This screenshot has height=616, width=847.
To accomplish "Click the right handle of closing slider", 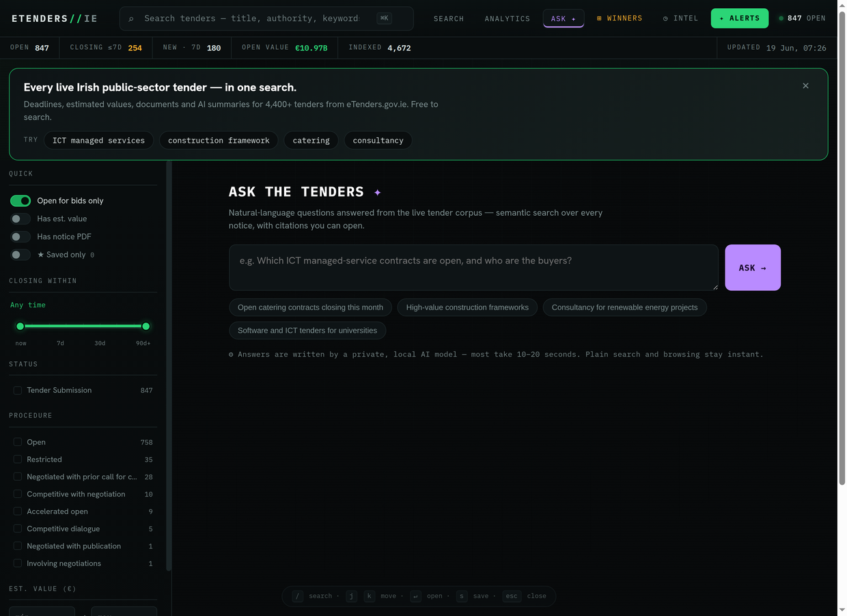I will [x=145, y=326].
